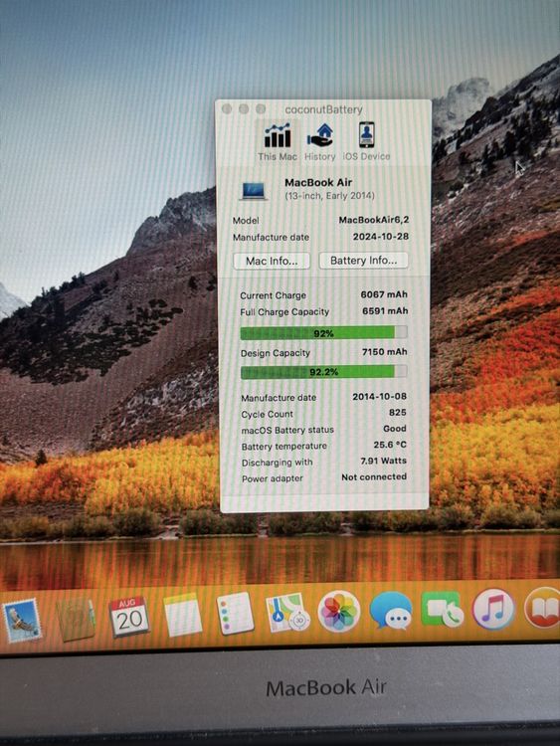
Task: Click the MacBook Air laptop icon
Action: click(x=253, y=190)
